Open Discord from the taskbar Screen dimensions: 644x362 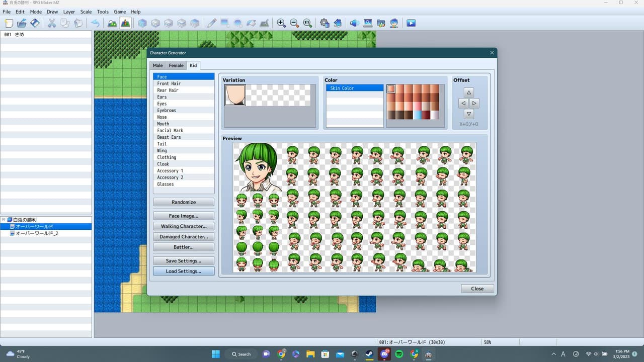tap(384, 354)
